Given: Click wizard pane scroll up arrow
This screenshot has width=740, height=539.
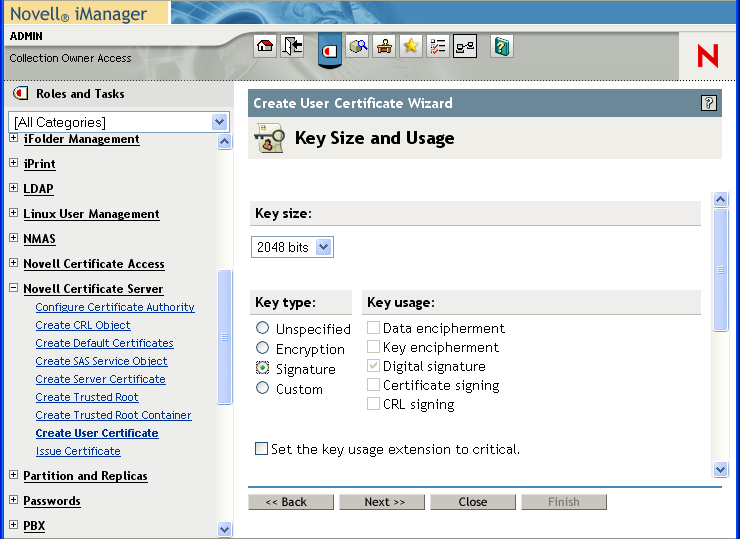Looking at the screenshot, I should click(x=720, y=199).
